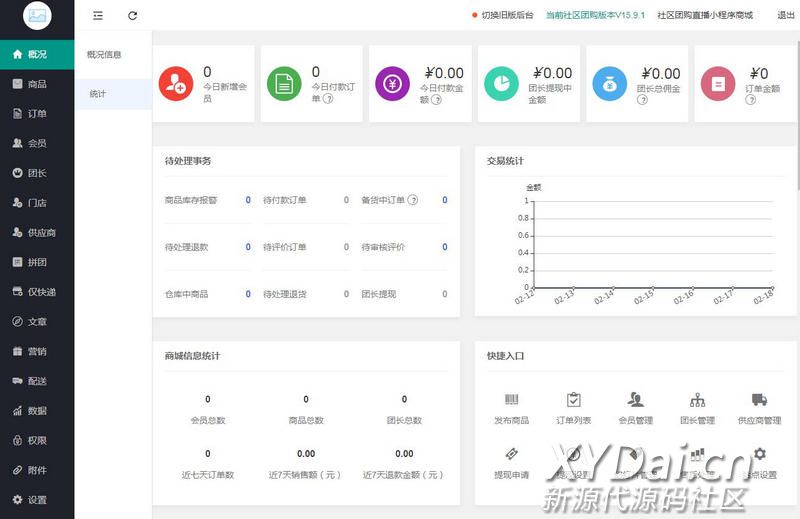Click 发布商品 shortcut icon

point(511,400)
